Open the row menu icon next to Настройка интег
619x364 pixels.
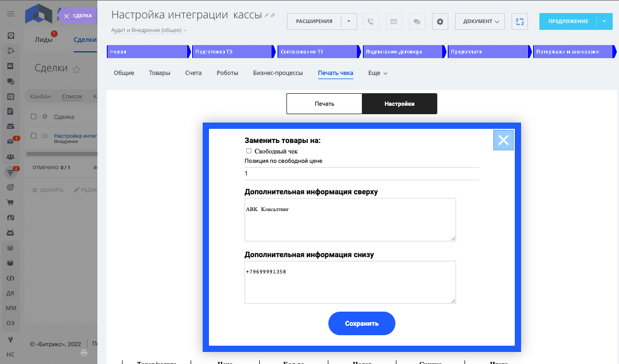tap(45, 136)
